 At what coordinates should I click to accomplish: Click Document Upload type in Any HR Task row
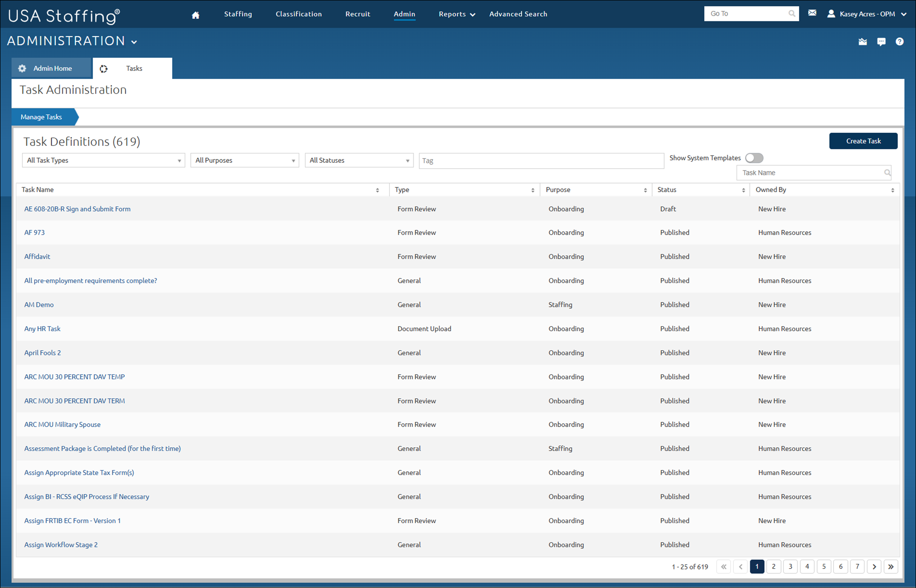pyautogui.click(x=424, y=329)
